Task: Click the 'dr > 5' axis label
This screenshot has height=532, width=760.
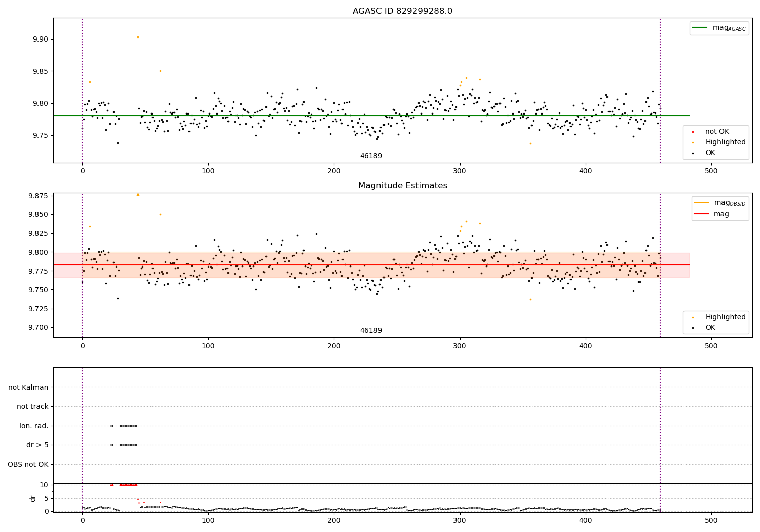Action: (37, 445)
